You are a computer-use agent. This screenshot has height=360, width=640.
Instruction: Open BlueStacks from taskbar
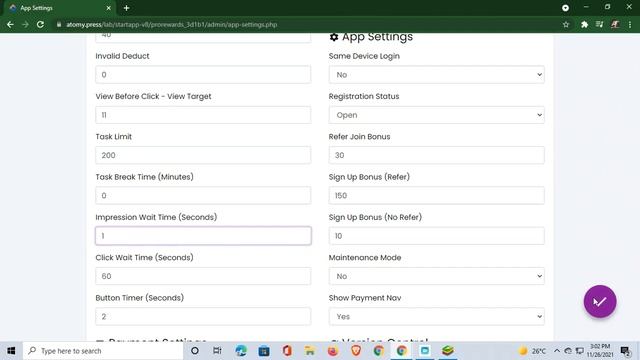click(x=448, y=351)
